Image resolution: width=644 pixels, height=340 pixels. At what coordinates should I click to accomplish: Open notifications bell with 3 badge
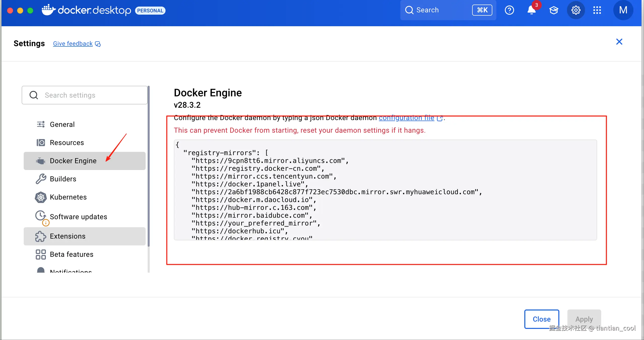[x=532, y=10]
